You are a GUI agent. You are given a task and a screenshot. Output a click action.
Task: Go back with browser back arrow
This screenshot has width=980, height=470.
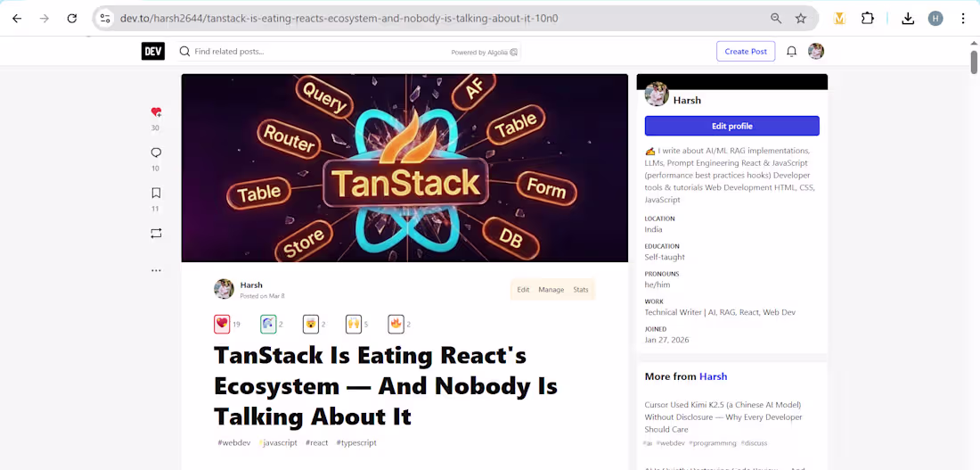17,19
